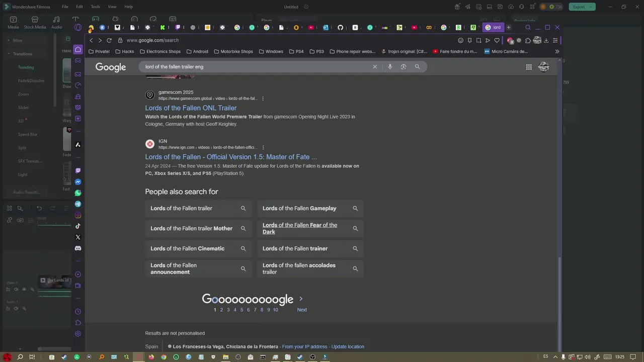
Task: Open Discord in the Opera sidebar
Action: click(78, 248)
